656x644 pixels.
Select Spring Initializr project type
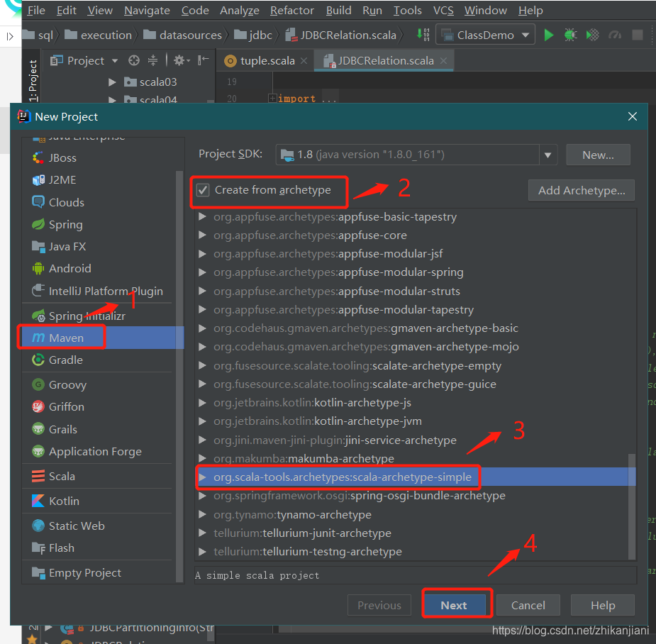click(103, 316)
